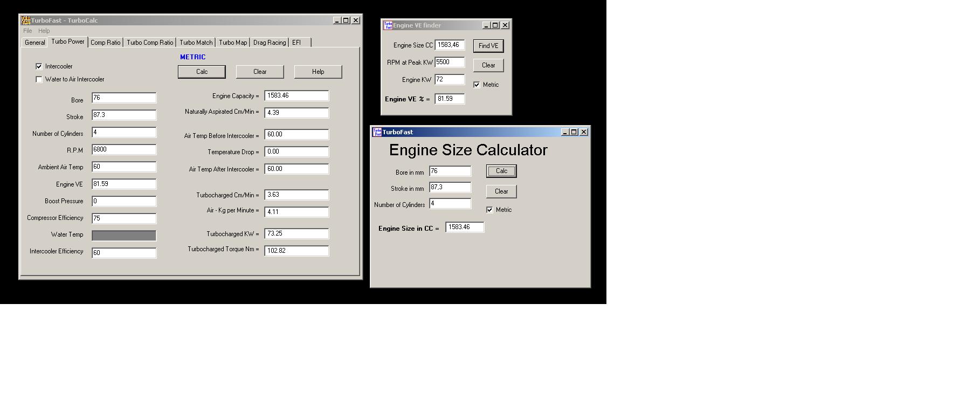This screenshot has width=980, height=407.
Task: Select Naturally Aspirated Cm/Min result field
Action: tap(296, 113)
